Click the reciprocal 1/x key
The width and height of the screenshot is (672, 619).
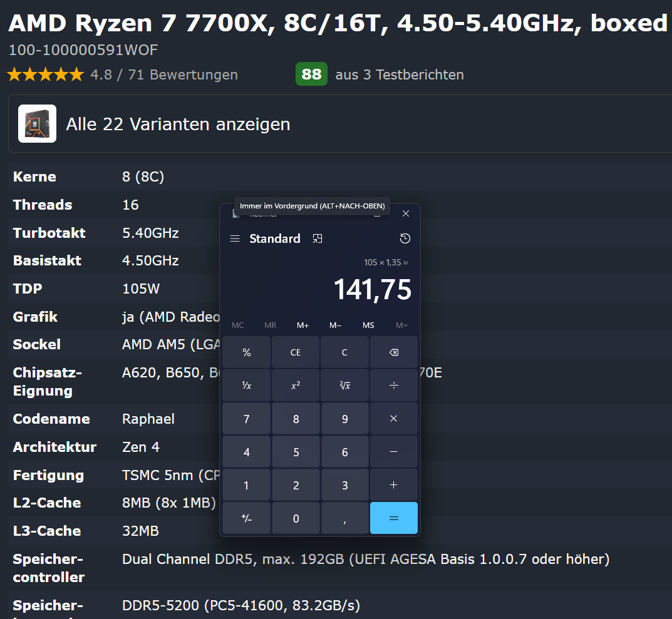pyautogui.click(x=246, y=386)
